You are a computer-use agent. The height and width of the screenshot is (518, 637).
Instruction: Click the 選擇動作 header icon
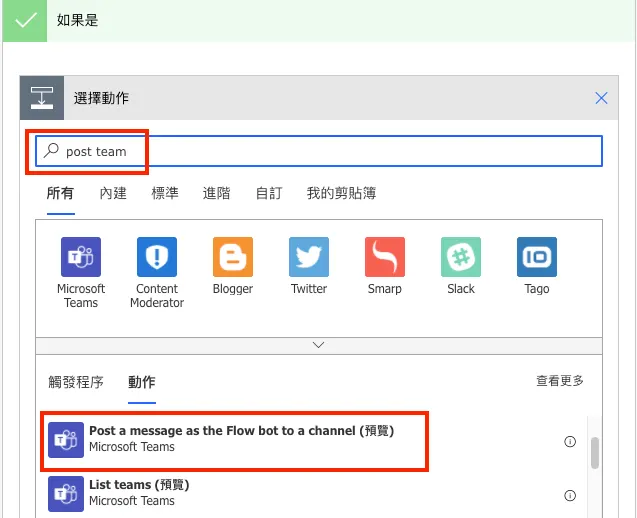(42, 98)
